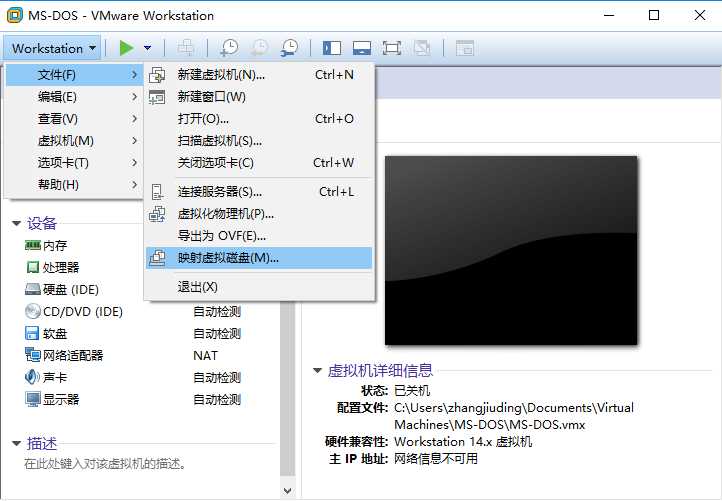Screen dimensions: 722x501
Task: Select the 显示器 display device
Action: (52, 399)
